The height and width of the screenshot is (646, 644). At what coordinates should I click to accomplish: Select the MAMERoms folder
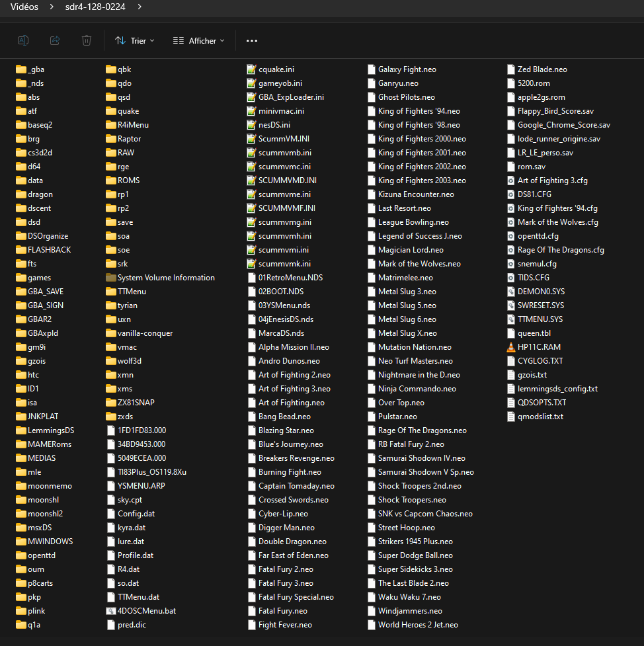click(44, 444)
